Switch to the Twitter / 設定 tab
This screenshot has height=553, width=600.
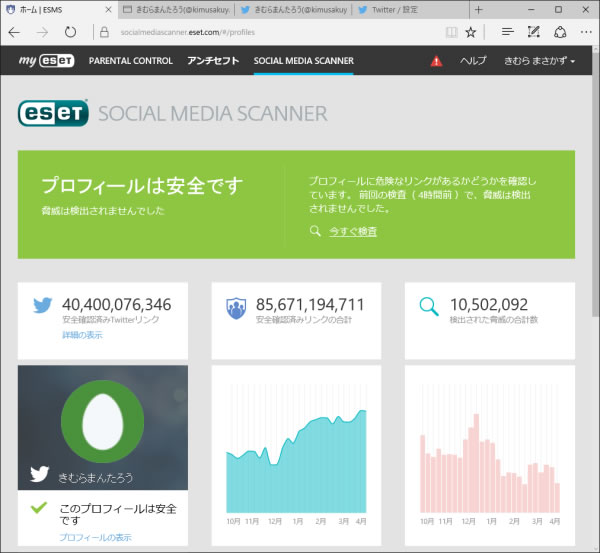coord(410,10)
